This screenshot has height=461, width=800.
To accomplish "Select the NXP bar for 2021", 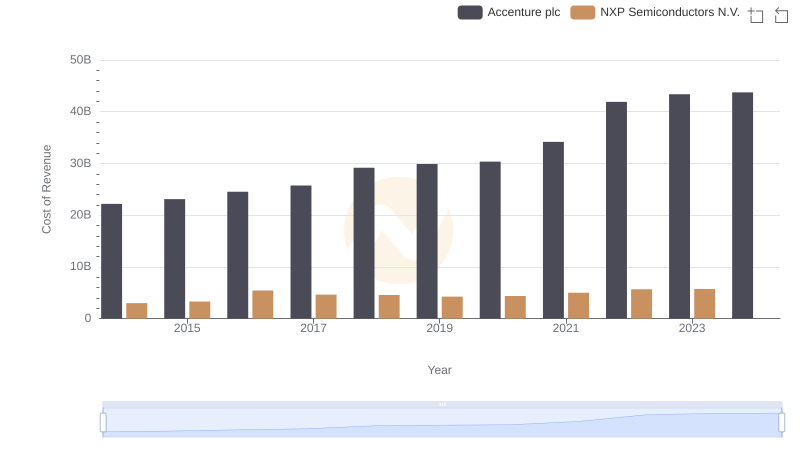I will 579,306.
